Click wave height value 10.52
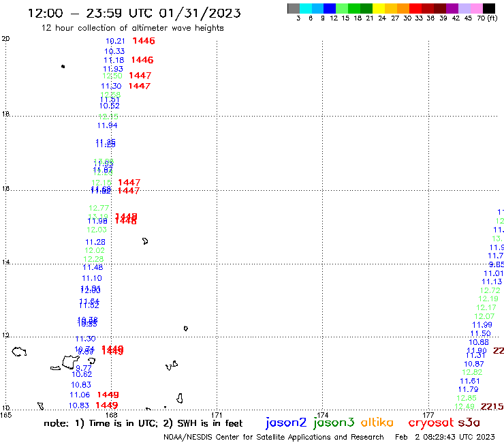This screenshot has height=443, width=504. 110,106
